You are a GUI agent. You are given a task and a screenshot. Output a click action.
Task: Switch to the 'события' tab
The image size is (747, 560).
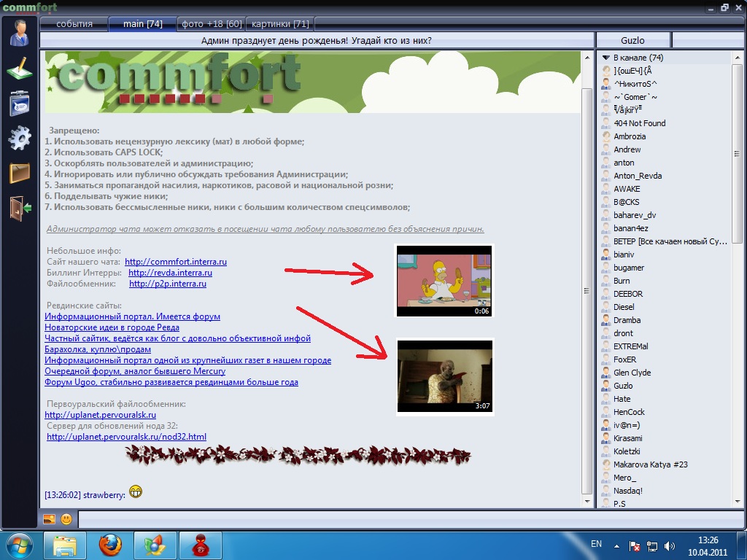coord(74,24)
